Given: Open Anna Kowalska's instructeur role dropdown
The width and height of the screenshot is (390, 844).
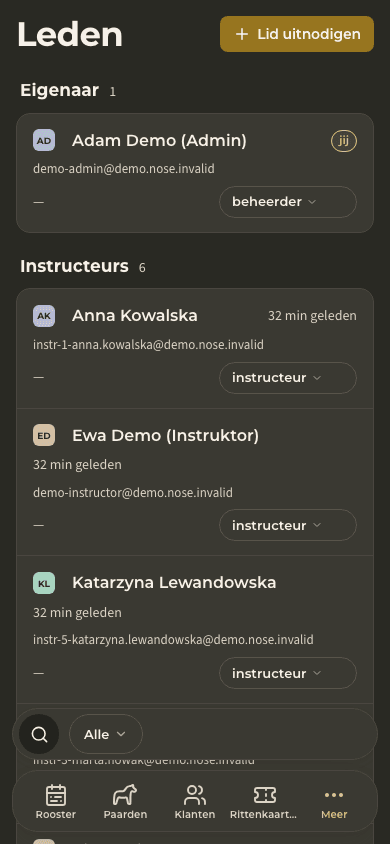Looking at the screenshot, I should 288,378.
